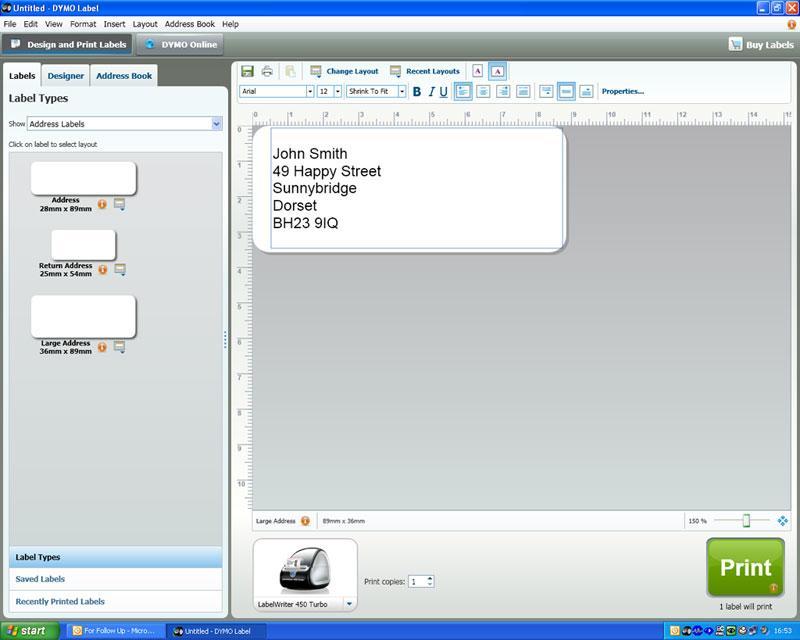Toggle italic formatting
The width and height of the screenshot is (800, 640).
coord(431,91)
